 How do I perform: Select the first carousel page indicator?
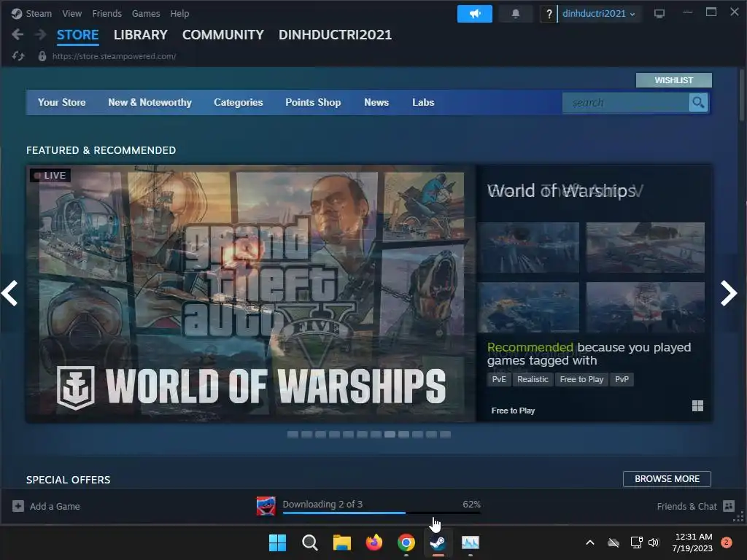(x=293, y=435)
